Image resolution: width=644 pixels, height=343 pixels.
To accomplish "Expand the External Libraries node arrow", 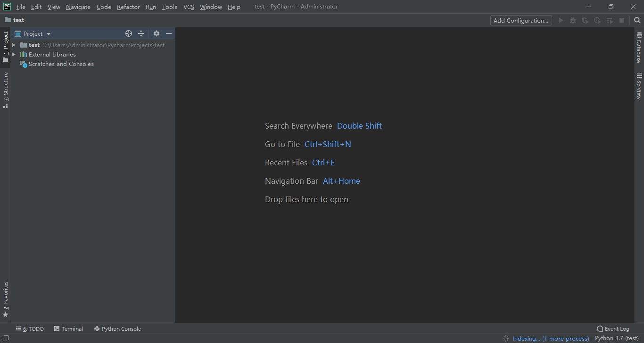I will tap(14, 55).
